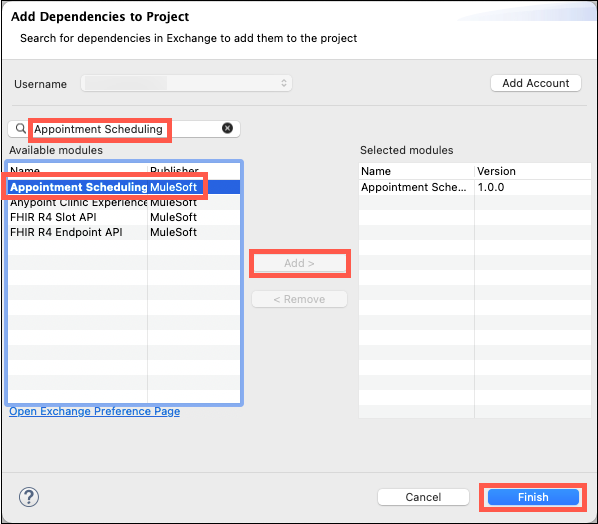Select Anypoint Clinic Experience module row
This screenshot has width=598, height=524.
click(x=124, y=202)
